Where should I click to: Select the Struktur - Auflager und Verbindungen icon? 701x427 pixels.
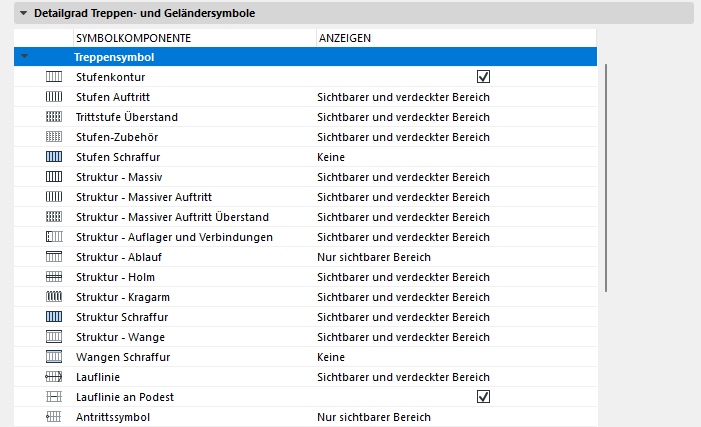pyautogui.click(x=54, y=237)
